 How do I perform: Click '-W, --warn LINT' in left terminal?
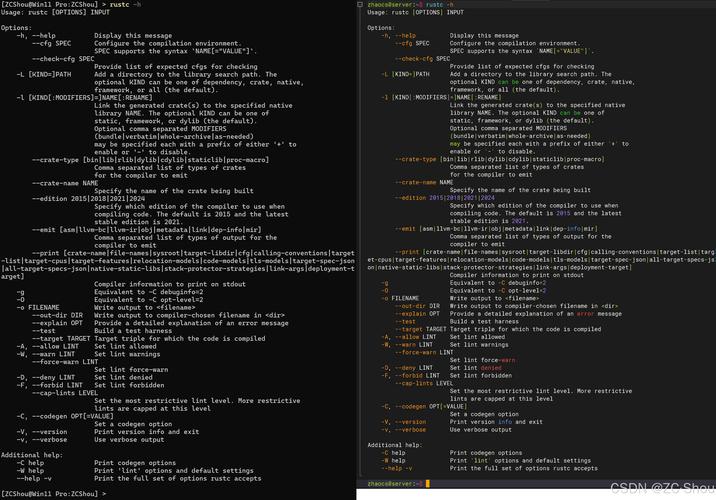[x=46, y=354]
